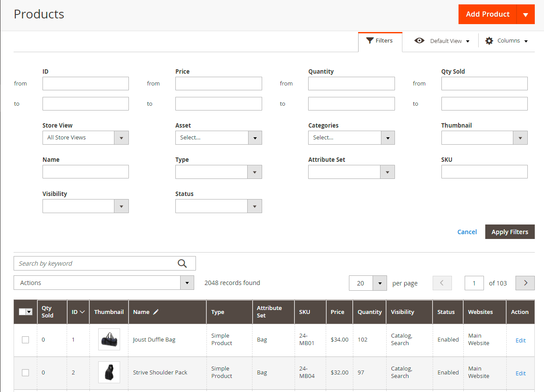Go to the next page arrow
This screenshot has width=544, height=392.
click(x=525, y=283)
